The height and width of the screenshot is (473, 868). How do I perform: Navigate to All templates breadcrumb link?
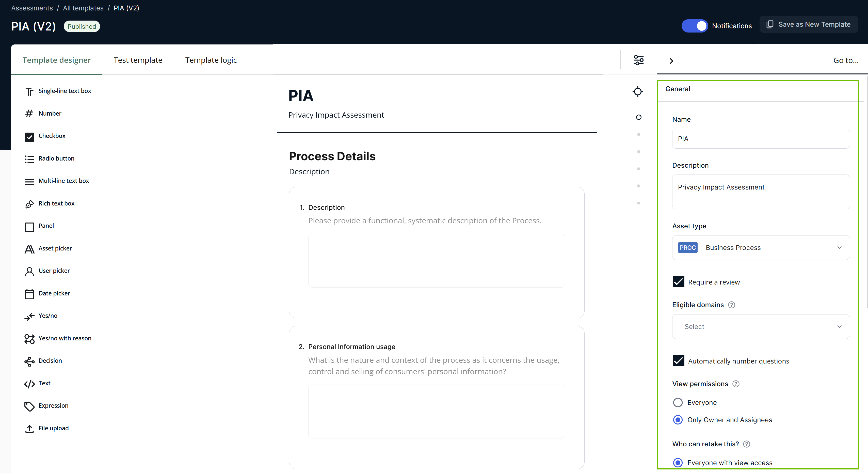point(83,8)
